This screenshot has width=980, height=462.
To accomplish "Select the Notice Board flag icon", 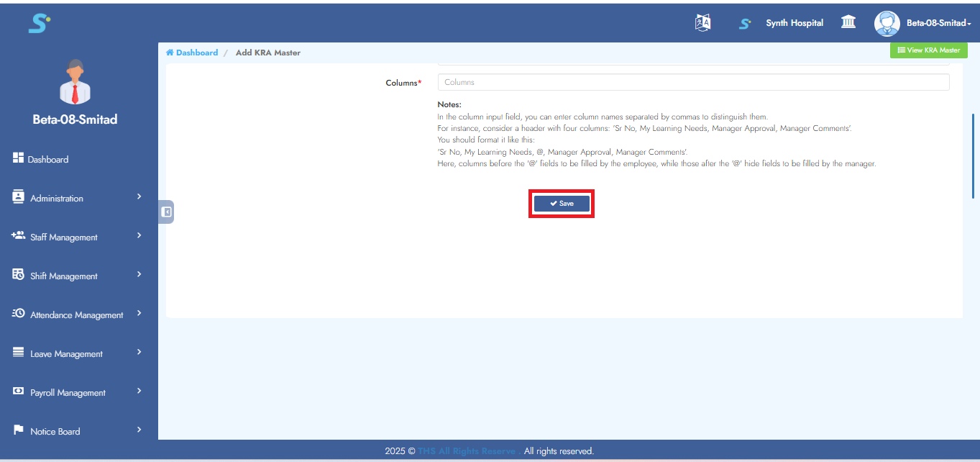I will point(17,430).
